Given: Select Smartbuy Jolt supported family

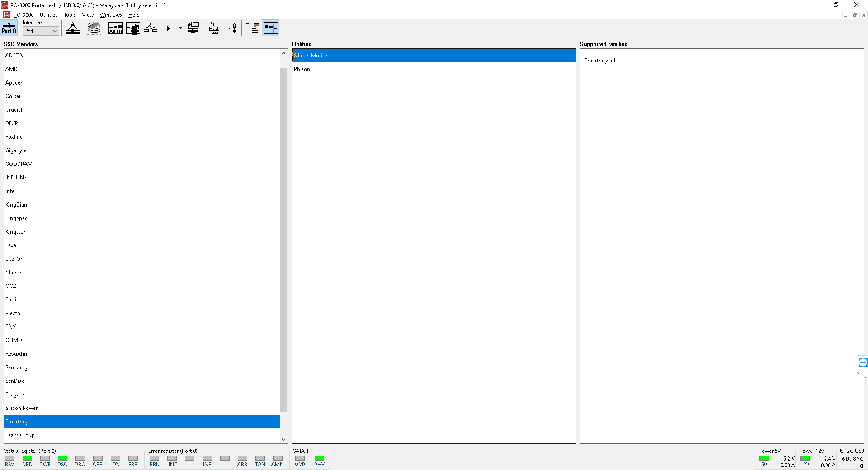Looking at the screenshot, I should click(600, 61).
